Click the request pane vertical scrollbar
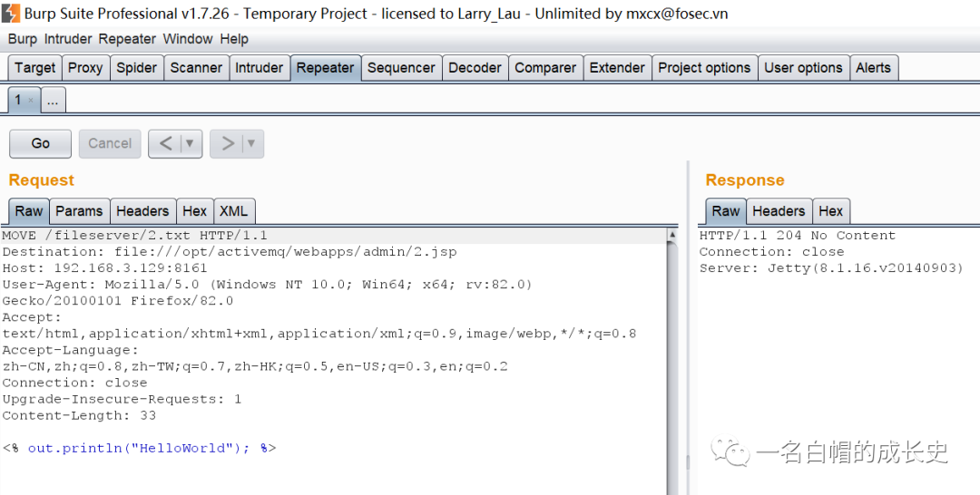The height and width of the screenshot is (495, 980). (672, 362)
